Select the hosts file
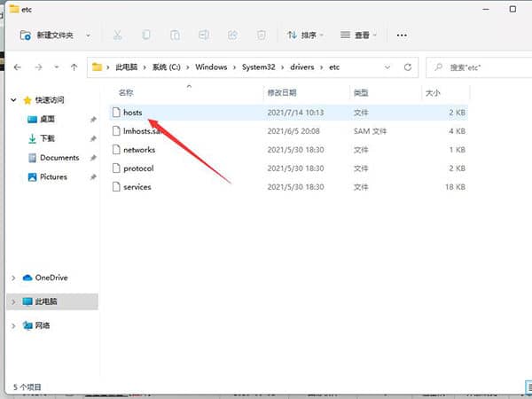Screen dimensions: 532x399 (133, 113)
